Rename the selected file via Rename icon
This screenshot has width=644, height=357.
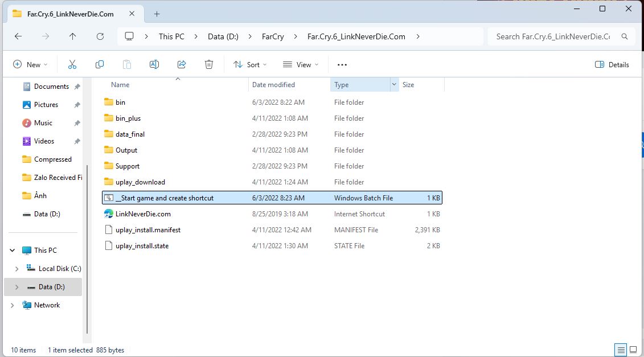pyautogui.click(x=154, y=64)
